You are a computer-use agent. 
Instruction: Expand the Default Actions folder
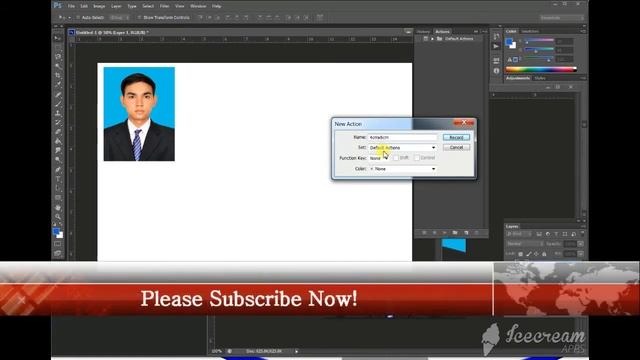[x=433, y=38]
